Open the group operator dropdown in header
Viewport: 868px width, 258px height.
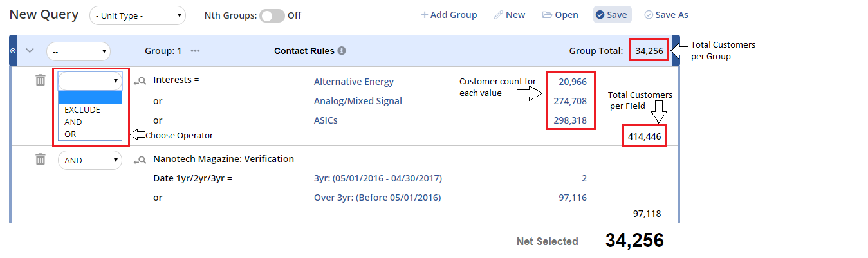point(78,51)
